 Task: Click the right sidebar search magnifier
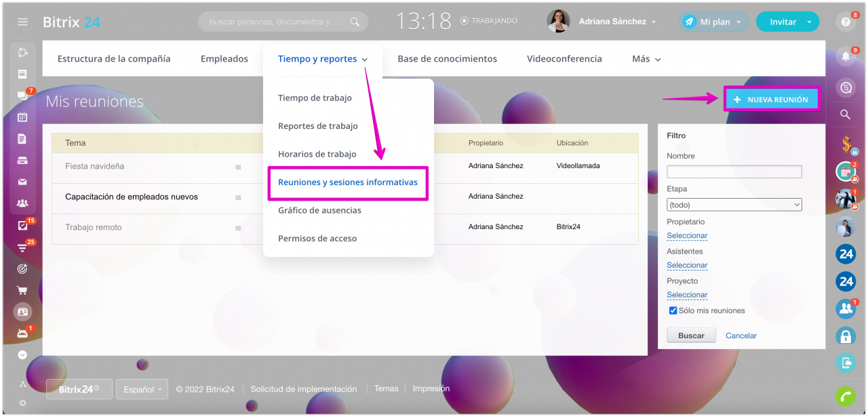(x=846, y=115)
